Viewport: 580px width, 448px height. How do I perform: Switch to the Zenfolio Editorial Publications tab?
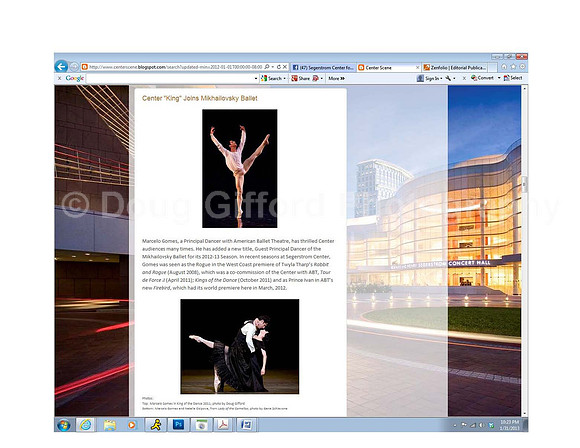(x=455, y=67)
